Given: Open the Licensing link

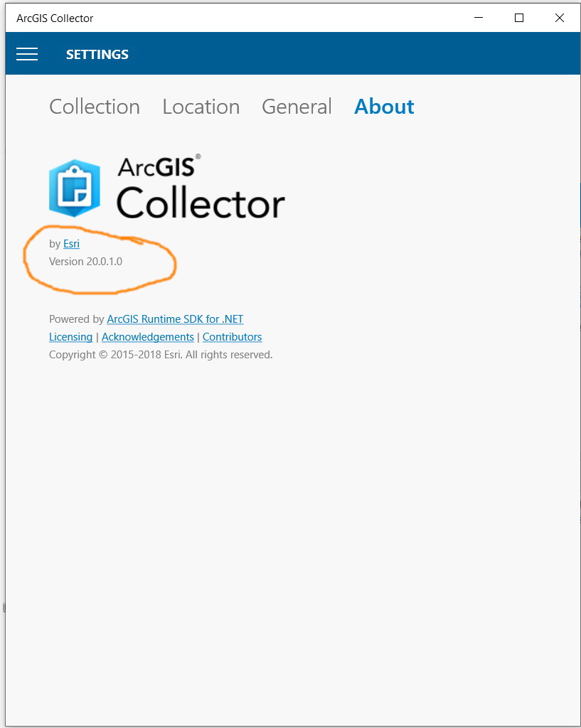Looking at the screenshot, I should (x=70, y=336).
